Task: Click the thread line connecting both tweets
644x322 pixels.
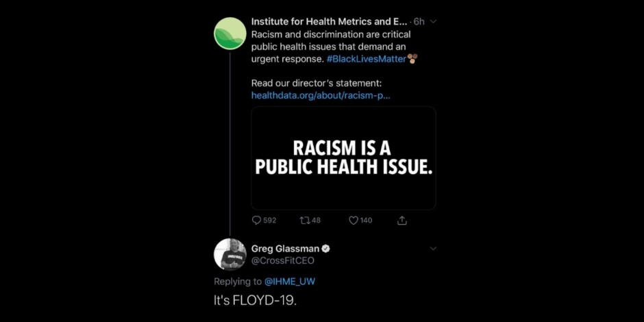Action: point(230,144)
